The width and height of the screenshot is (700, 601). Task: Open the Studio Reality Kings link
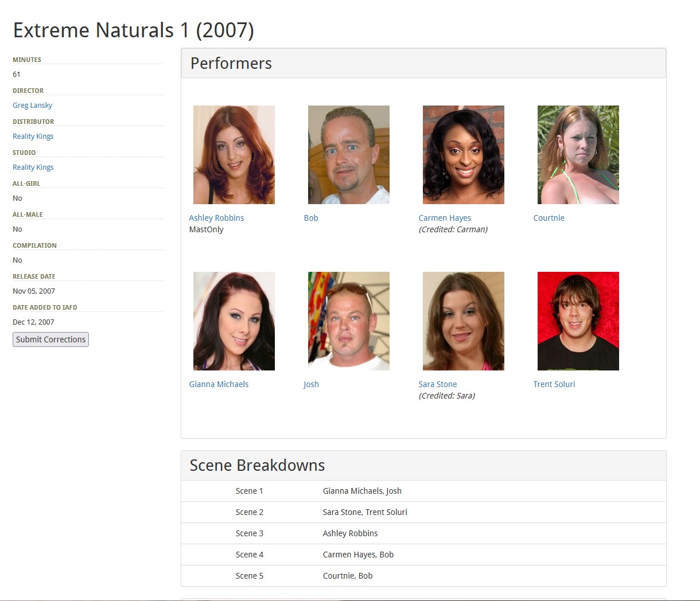coord(33,167)
